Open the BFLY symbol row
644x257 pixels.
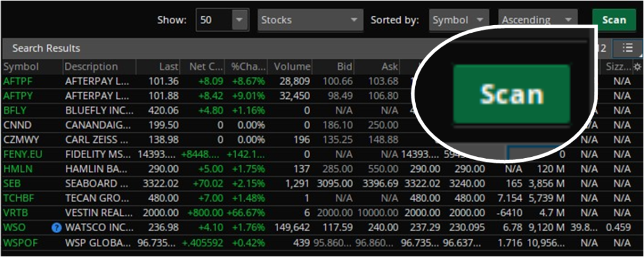(14, 110)
